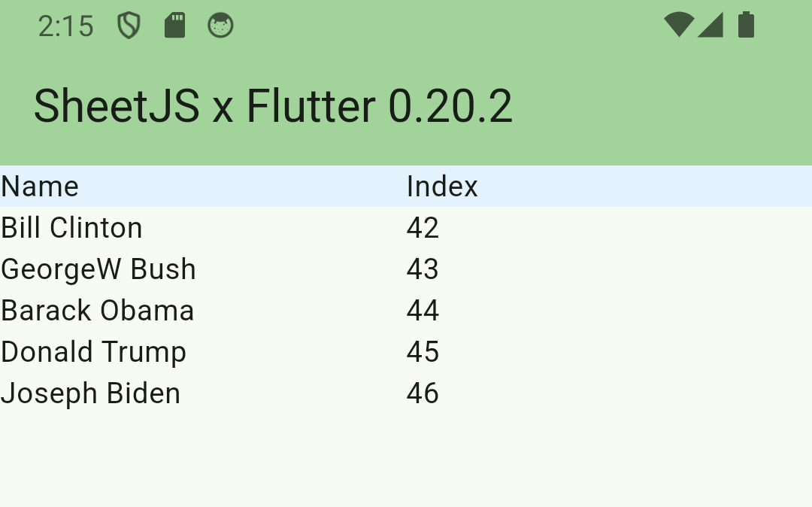Tap the Wi-Fi signal icon

(x=679, y=25)
